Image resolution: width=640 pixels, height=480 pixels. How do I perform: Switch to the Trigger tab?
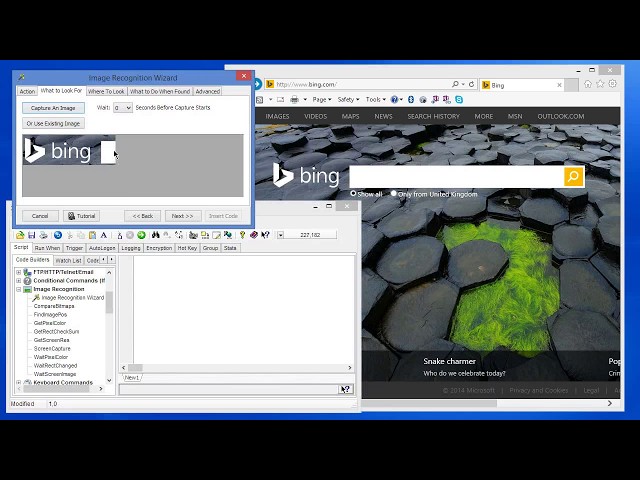pyautogui.click(x=74, y=248)
